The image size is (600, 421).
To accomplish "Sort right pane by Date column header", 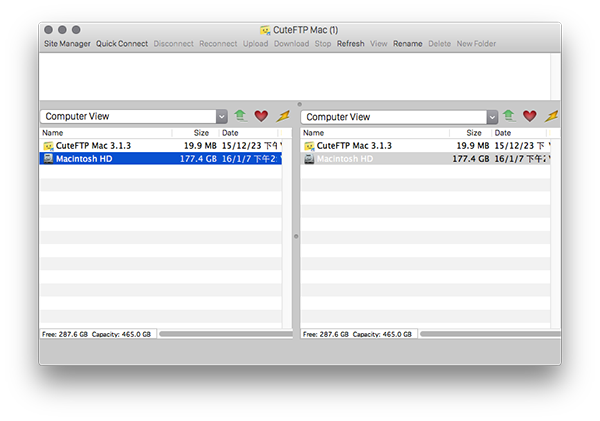I will [x=519, y=133].
